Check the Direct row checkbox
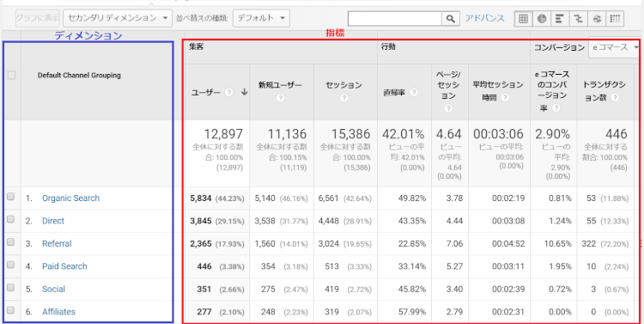Image resolution: width=644 pixels, height=324 pixels. click(10, 219)
